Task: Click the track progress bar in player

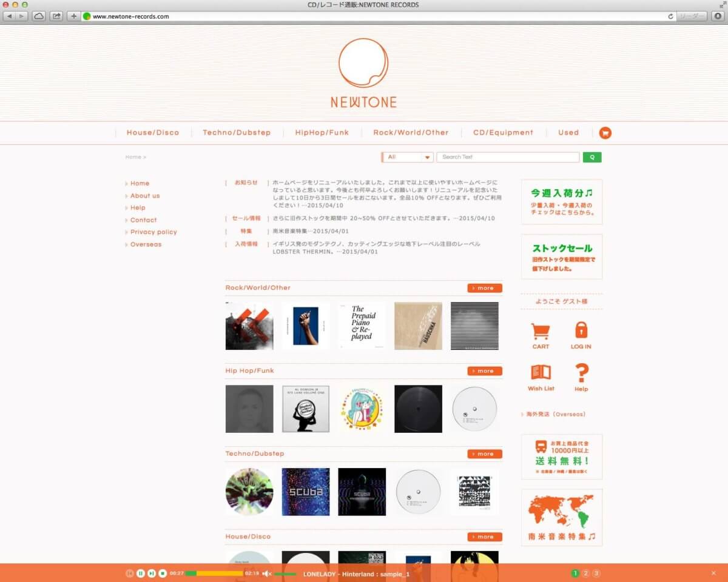Action: click(x=214, y=574)
